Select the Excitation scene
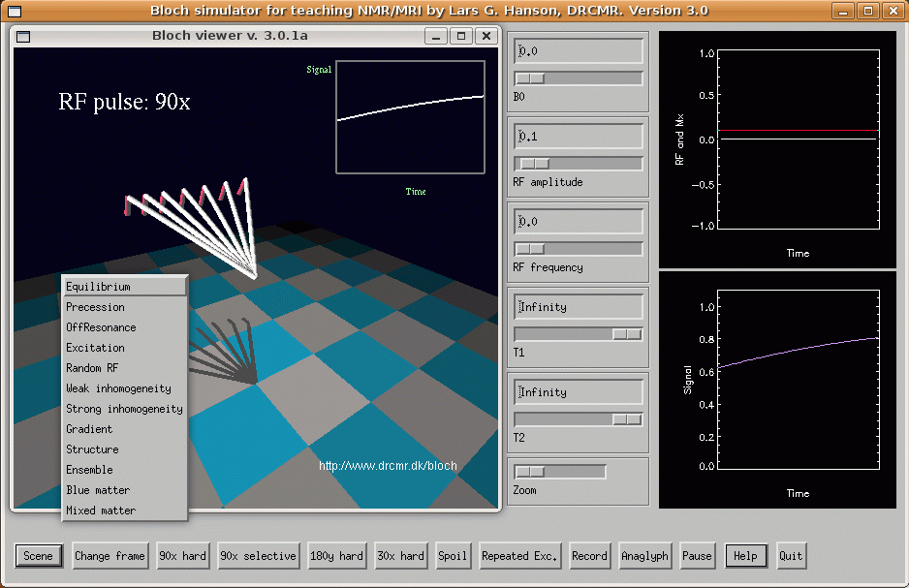 125,348
